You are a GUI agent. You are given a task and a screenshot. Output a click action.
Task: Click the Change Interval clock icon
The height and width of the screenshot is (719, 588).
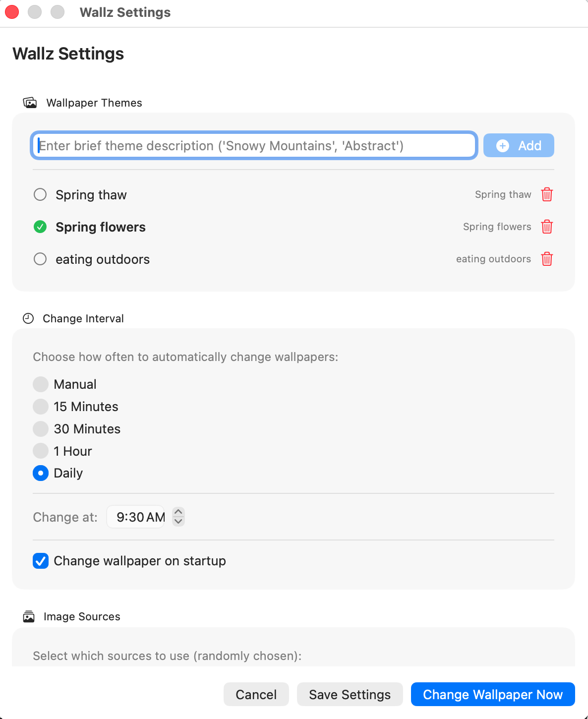click(28, 318)
